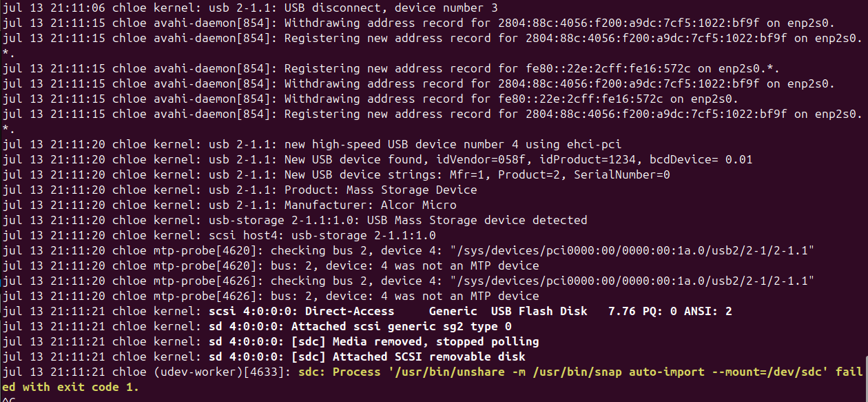868x402 pixels.
Task: Click the bold 'USB Flash Disk' text
Action: click(x=539, y=312)
